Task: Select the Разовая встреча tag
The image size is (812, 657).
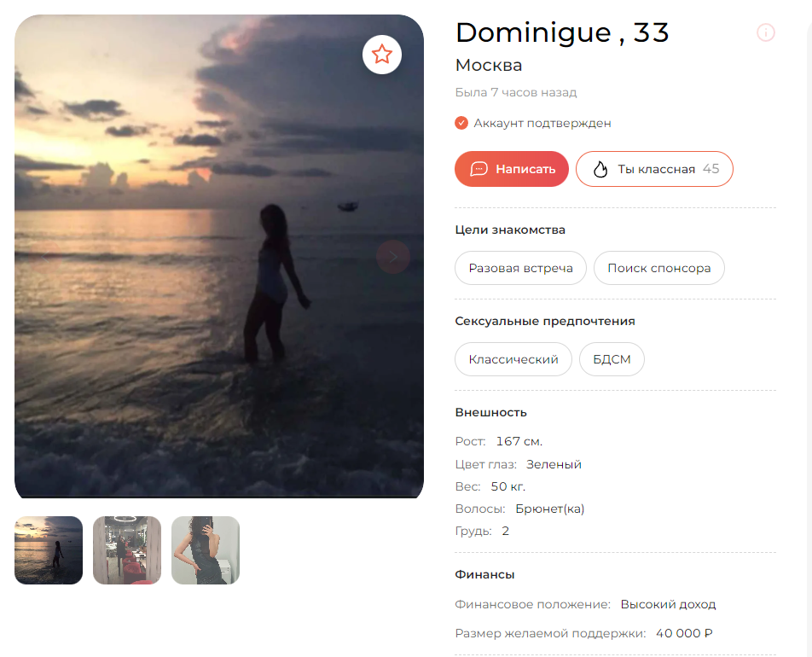Action: pyautogui.click(x=520, y=268)
